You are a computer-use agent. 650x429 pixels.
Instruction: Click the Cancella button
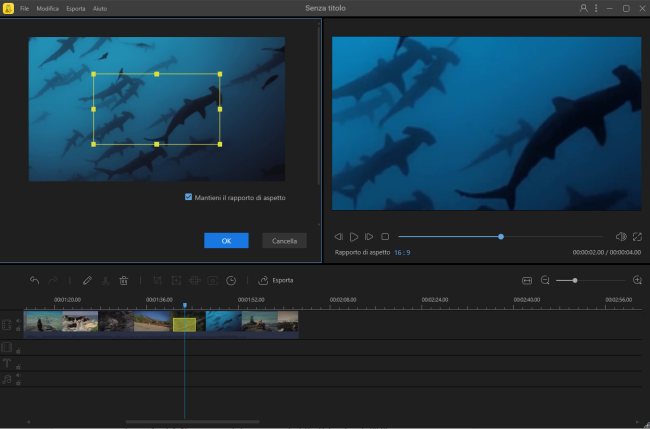[x=284, y=241]
